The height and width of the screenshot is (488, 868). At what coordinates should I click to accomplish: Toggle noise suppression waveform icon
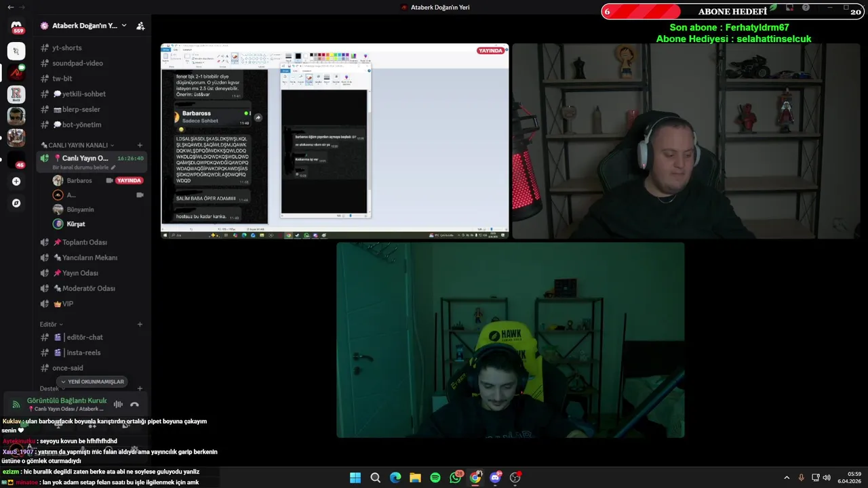point(118,405)
